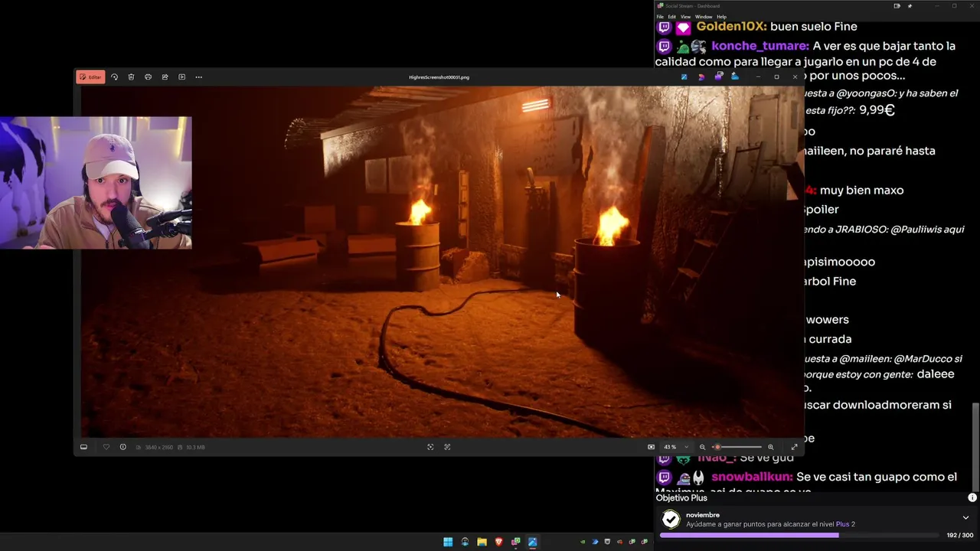Viewport: 980px width, 551px height.
Task: Show file info with info icon
Action: tap(122, 447)
